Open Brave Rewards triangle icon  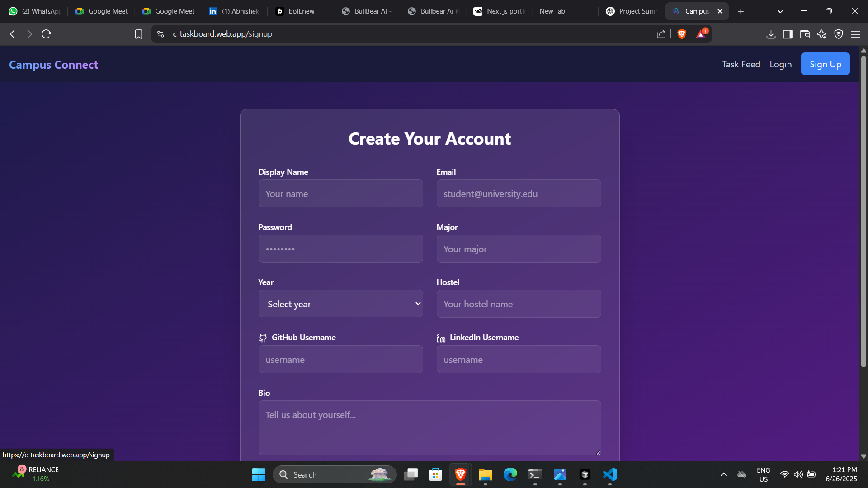[x=701, y=34]
